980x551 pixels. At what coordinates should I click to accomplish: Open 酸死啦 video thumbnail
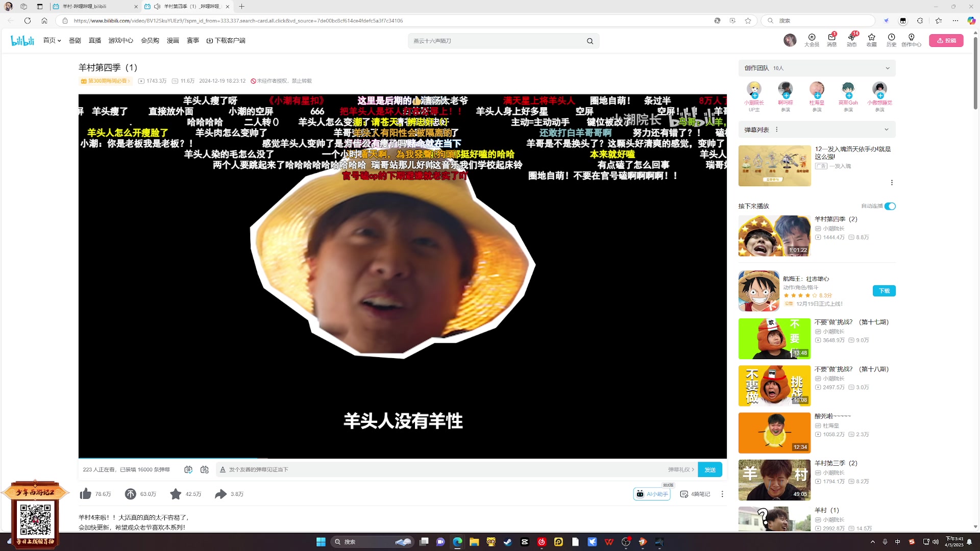pos(774,433)
